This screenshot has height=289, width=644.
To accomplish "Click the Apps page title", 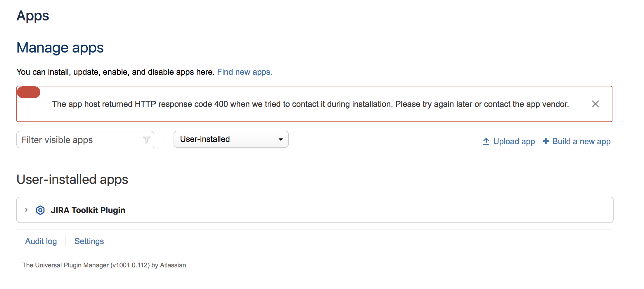I will (x=33, y=16).
